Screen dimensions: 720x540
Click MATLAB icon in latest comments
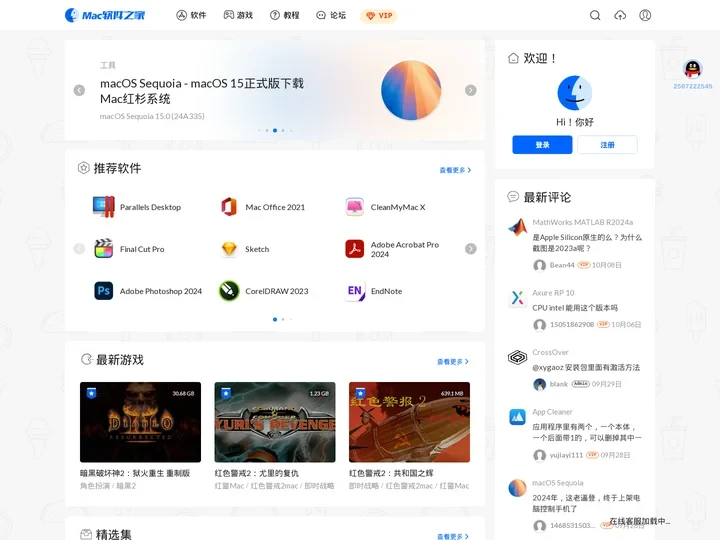click(518, 227)
